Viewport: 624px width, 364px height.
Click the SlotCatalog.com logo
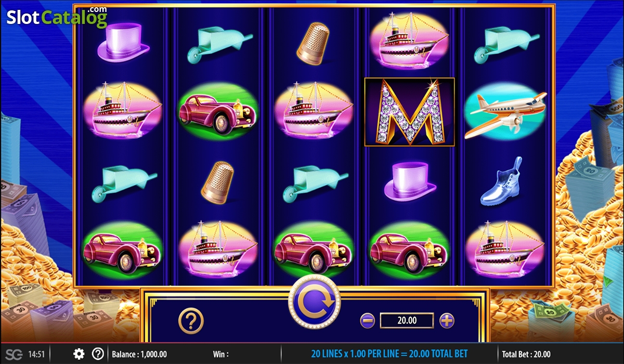coord(57,17)
